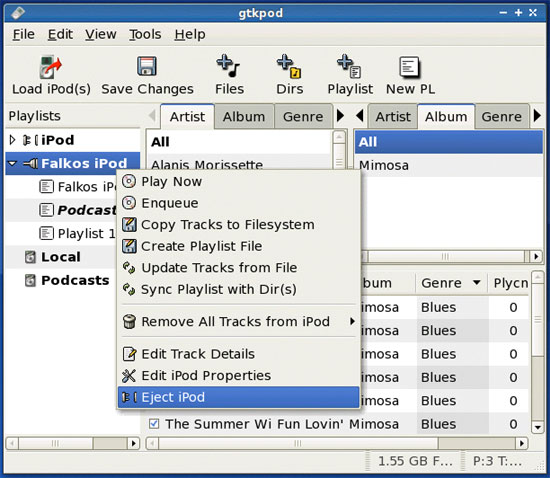Choose Eject iPod from context menu
This screenshot has width=550, height=478.
[239, 397]
